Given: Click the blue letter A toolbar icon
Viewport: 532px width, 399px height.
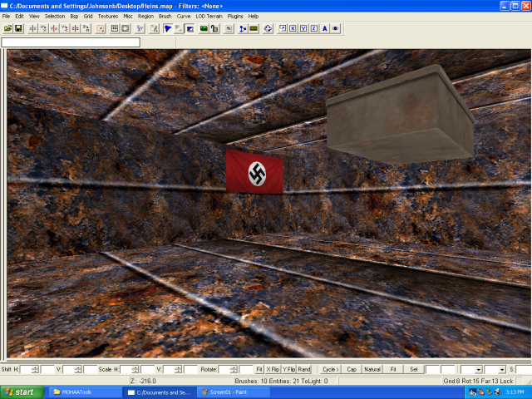Looking at the screenshot, I should click(x=325, y=28).
